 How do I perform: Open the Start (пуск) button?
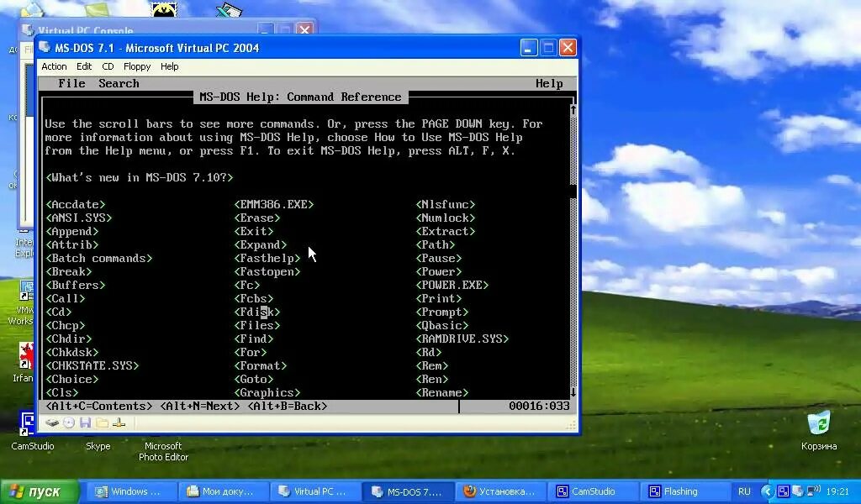click(39, 491)
